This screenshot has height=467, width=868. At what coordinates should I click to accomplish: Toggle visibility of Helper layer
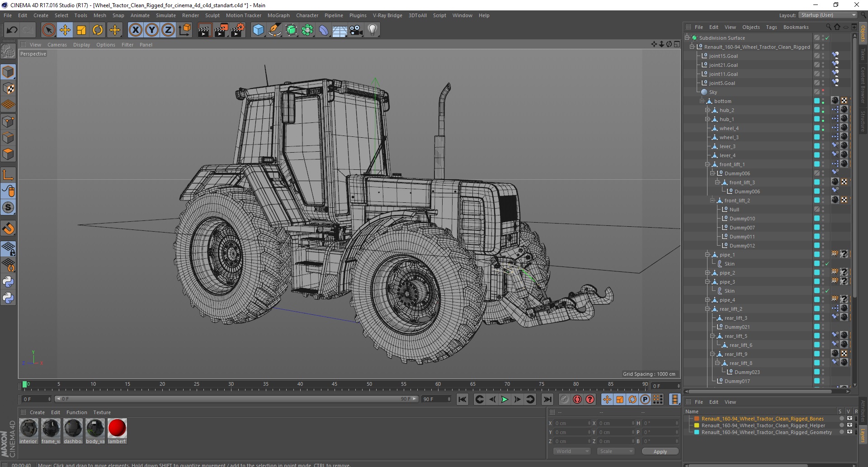[x=849, y=425]
